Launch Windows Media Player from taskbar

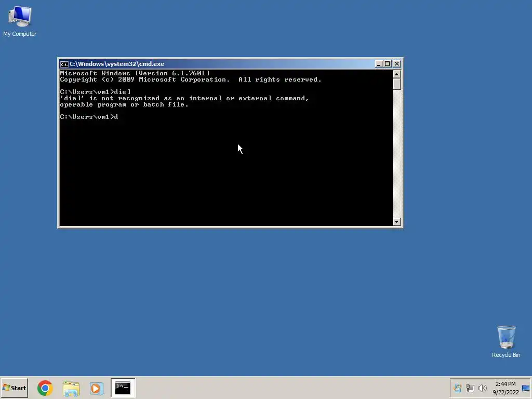coord(96,388)
